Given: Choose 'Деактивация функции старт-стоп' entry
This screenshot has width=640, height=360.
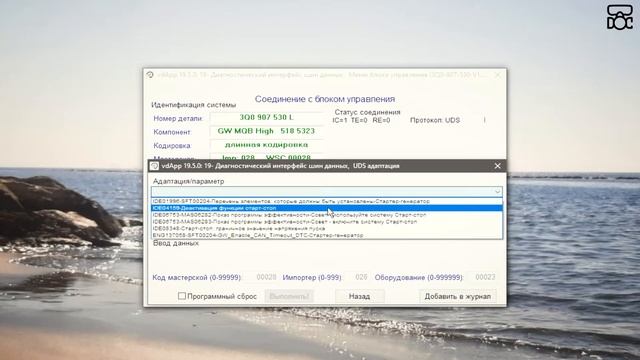Looking at the screenshot, I should pyautogui.click(x=327, y=208).
